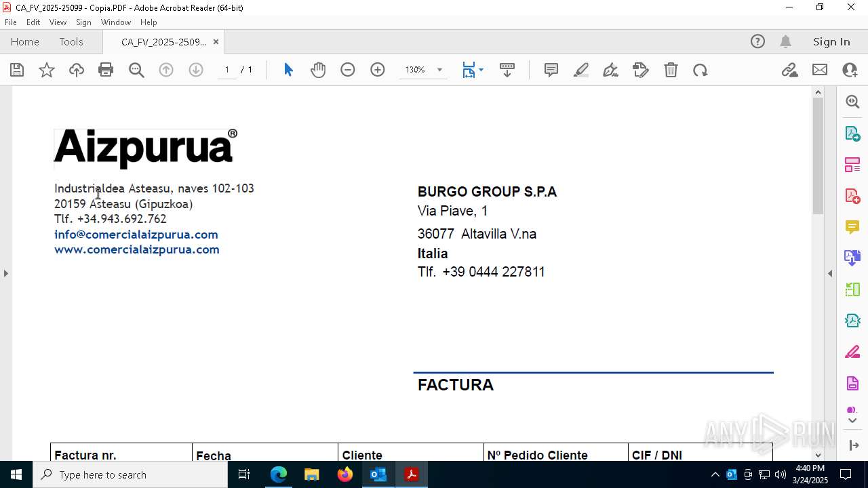The width and height of the screenshot is (868, 488).
Task: Go to the next page arrow
Action: [x=196, y=70]
